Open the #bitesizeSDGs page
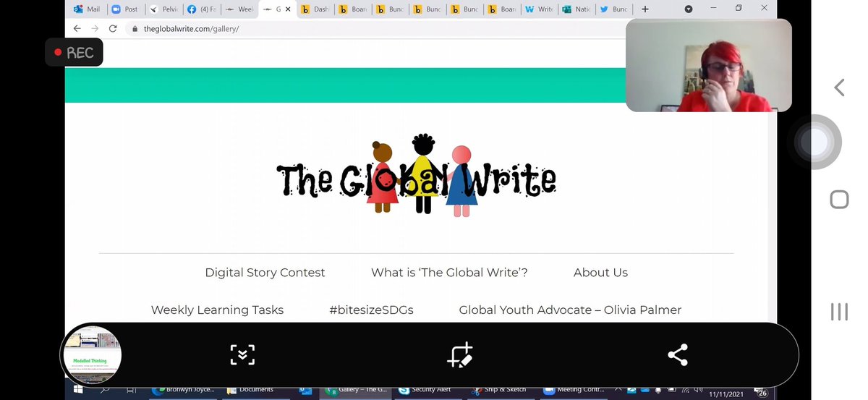This screenshot has height=400, width=868. 371,310
